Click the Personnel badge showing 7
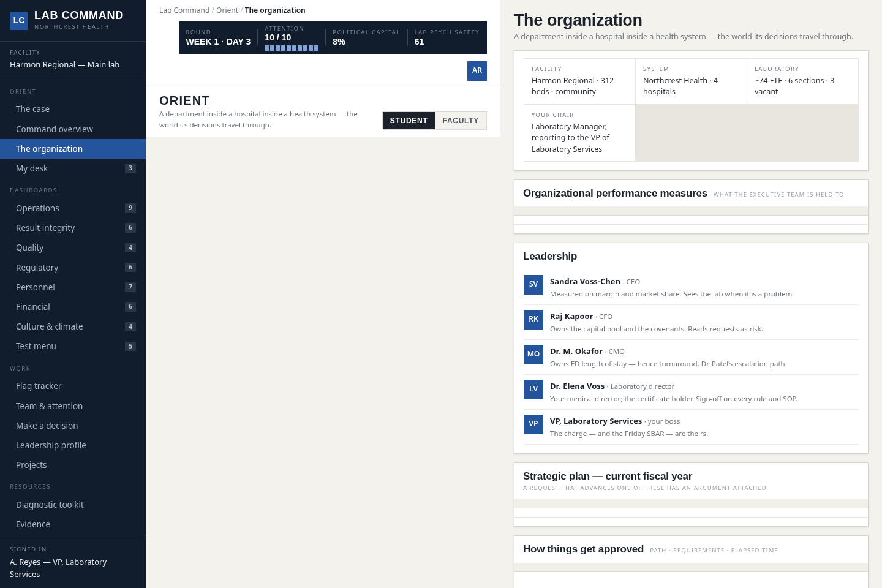The width and height of the screenshot is (882, 588). pos(130,287)
